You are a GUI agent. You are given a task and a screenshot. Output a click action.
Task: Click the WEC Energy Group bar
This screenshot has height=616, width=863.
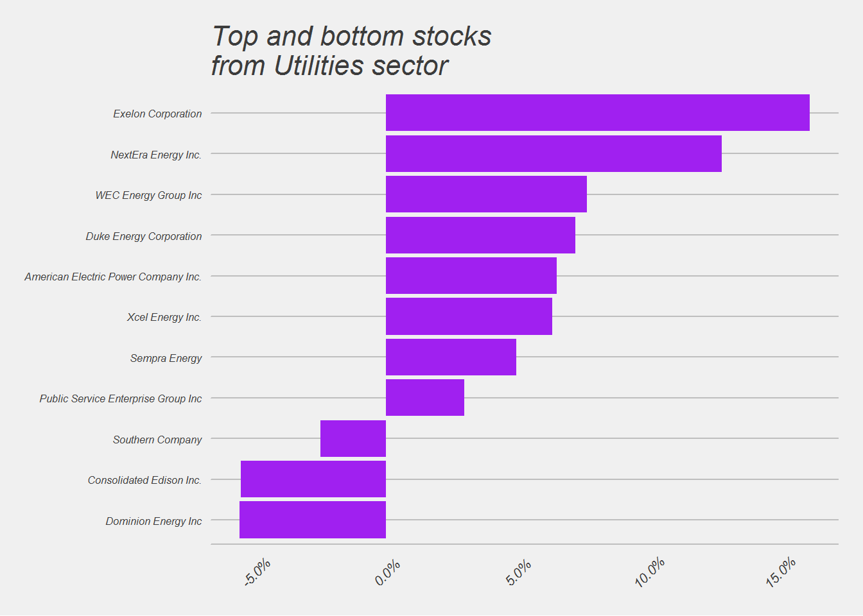point(486,194)
